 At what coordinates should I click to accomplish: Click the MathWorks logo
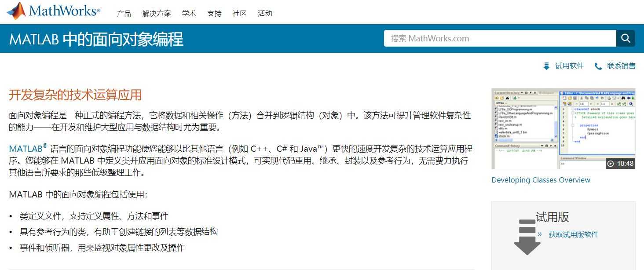(53, 11)
